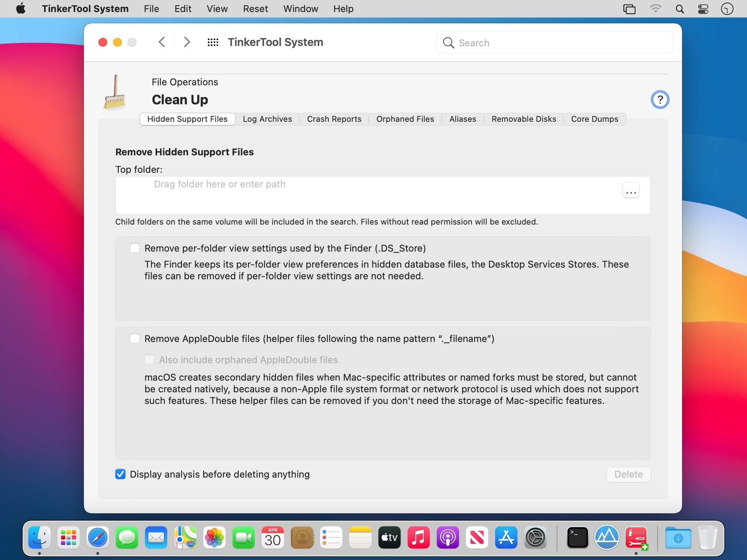Open Finder from the Dock
Viewport: 747px width, 560px height.
click(39, 537)
